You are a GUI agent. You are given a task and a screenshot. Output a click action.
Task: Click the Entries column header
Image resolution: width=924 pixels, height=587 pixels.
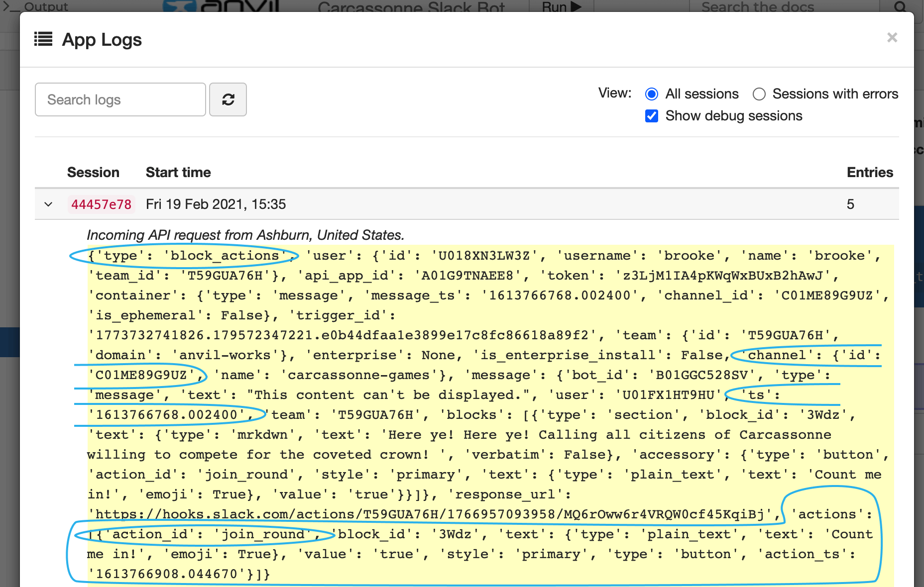point(870,172)
